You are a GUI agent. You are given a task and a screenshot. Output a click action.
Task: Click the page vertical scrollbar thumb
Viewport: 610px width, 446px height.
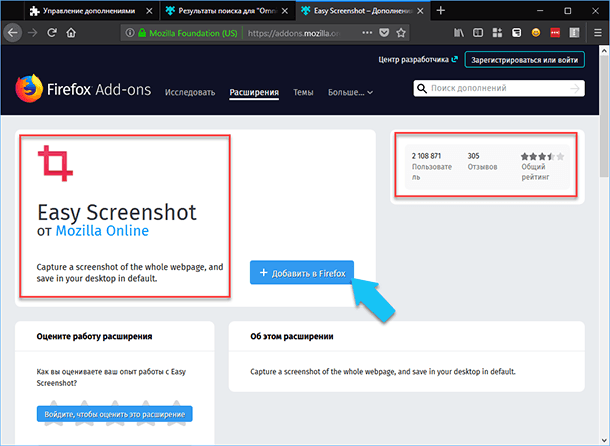pos(604,117)
